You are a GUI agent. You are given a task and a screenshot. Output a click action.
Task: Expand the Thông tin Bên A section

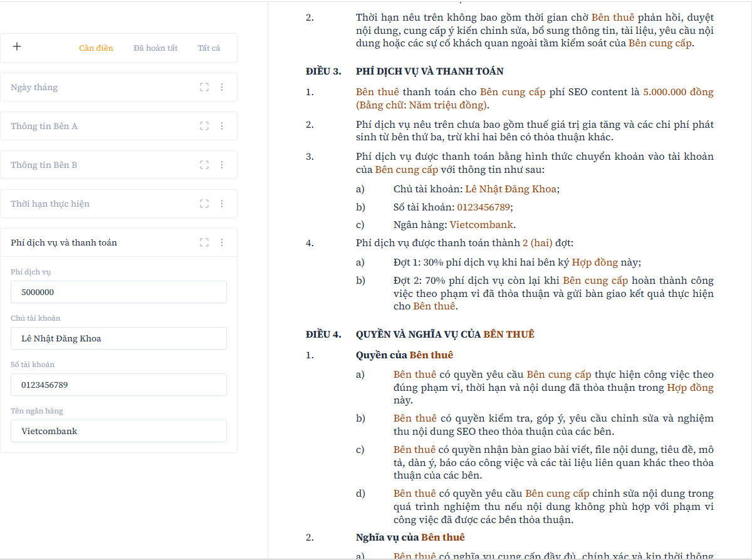(118, 126)
